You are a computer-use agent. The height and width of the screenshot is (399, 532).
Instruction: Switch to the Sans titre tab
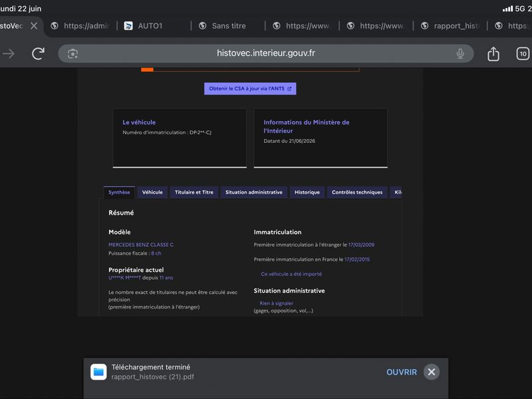(x=228, y=26)
